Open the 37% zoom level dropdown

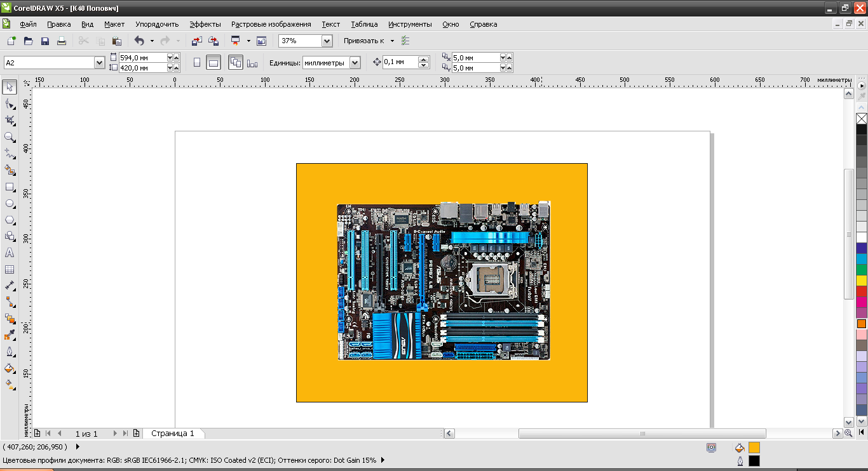point(327,41)
